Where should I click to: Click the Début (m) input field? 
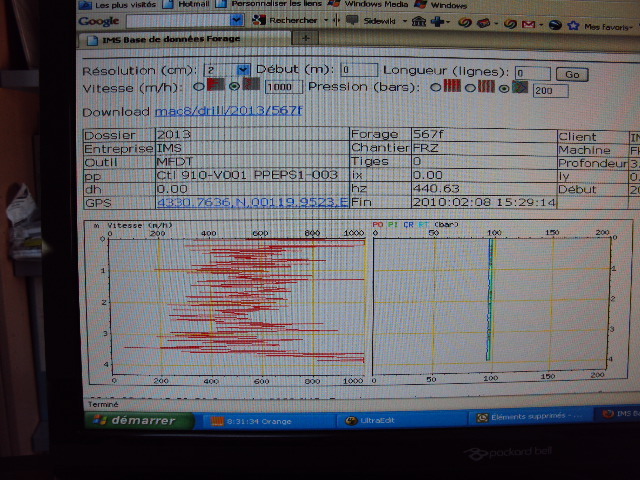pos(358,70)
